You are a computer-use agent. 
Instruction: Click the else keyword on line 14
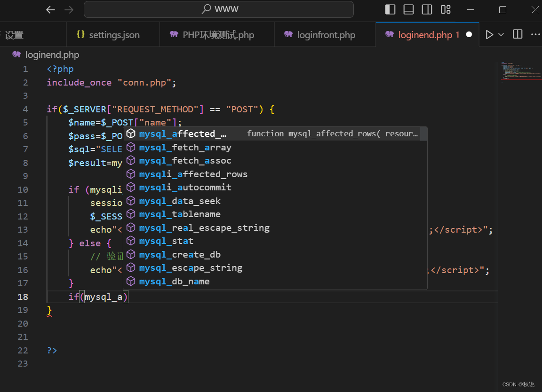pyautogui.click(x=90, y=243)
